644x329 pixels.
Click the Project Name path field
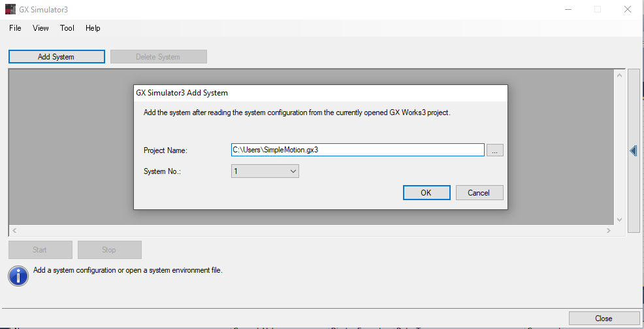click(357, 150)
